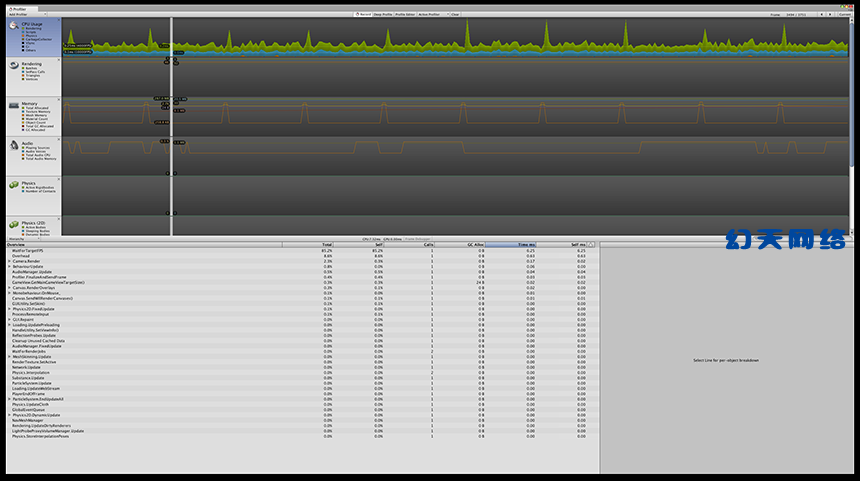
Task: Select the Memory profiler chip icon
Action: tap(14, 105)
